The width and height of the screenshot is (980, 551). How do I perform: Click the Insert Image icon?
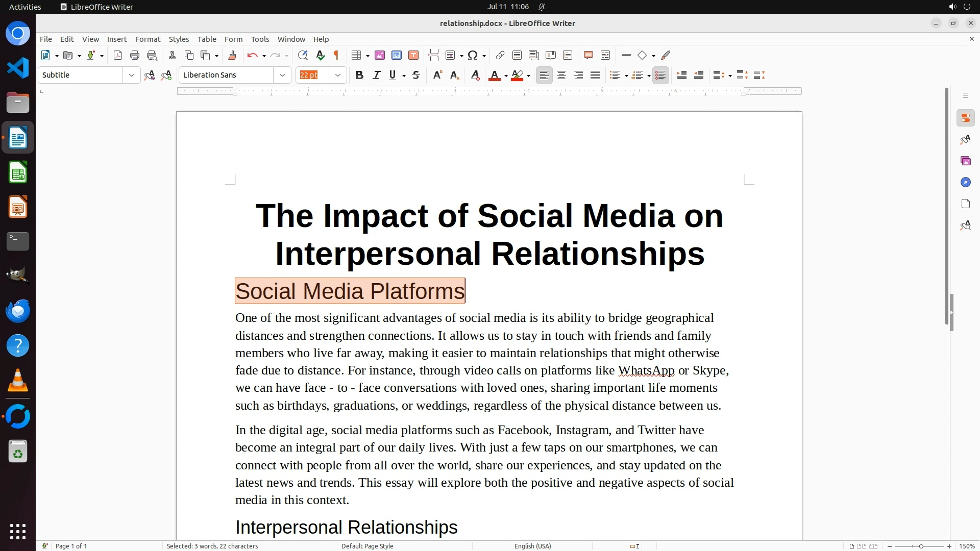tap(380, 56)
